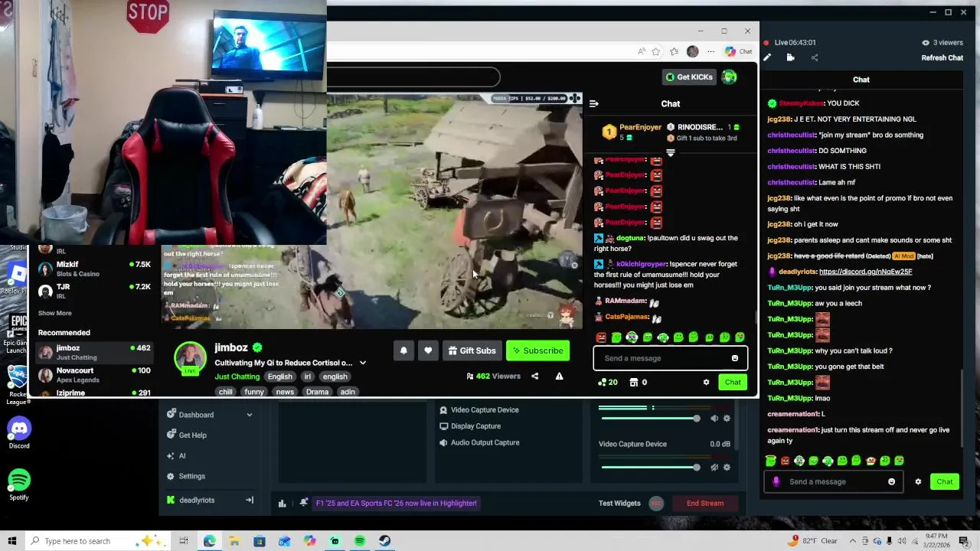Click the share icon under Live timer
Image resolution: width=980 pixels, height=551 pixels.
tap(814, 57)
